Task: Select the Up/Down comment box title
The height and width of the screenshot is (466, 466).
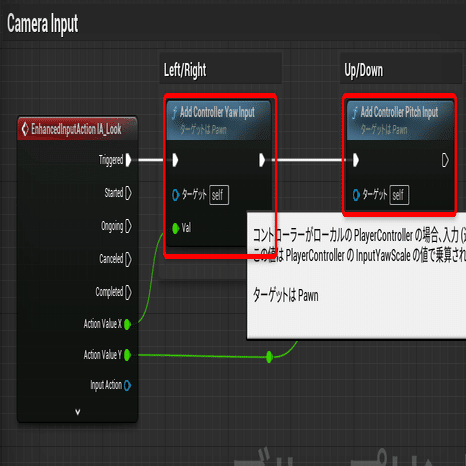Action: [364, 71]
